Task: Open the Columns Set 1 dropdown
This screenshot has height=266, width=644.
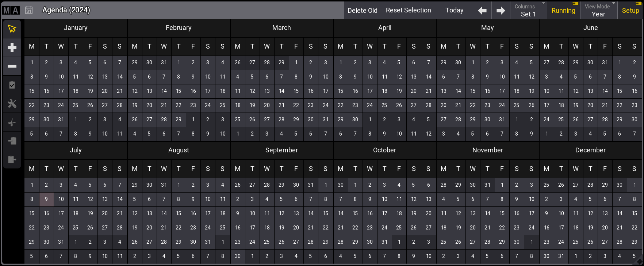Action: coord(528,11)
